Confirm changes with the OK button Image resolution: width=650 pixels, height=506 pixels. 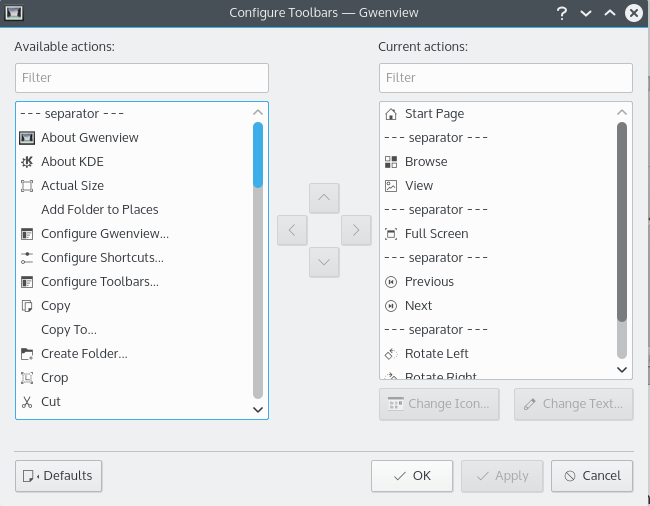412,476
